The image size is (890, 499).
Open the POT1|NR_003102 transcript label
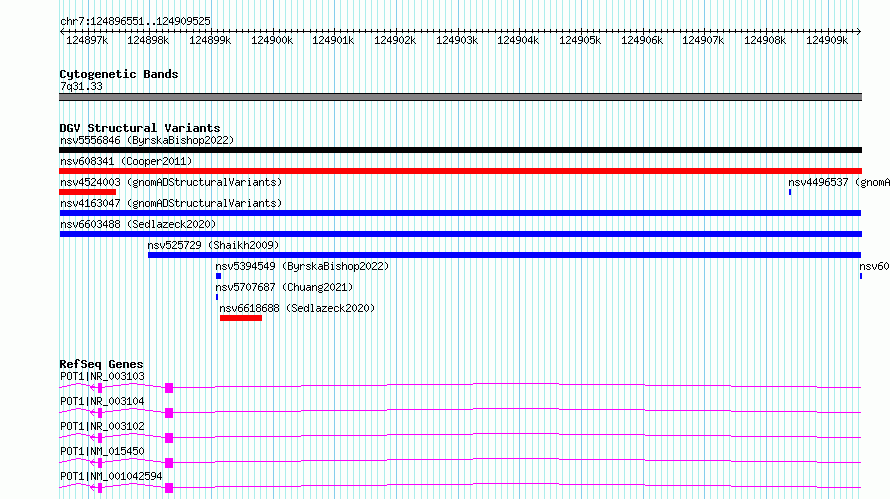[102, 426]
